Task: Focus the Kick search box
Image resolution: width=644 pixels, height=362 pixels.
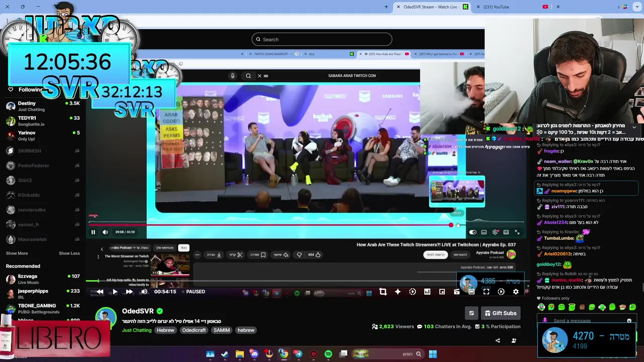Action: 322,39
